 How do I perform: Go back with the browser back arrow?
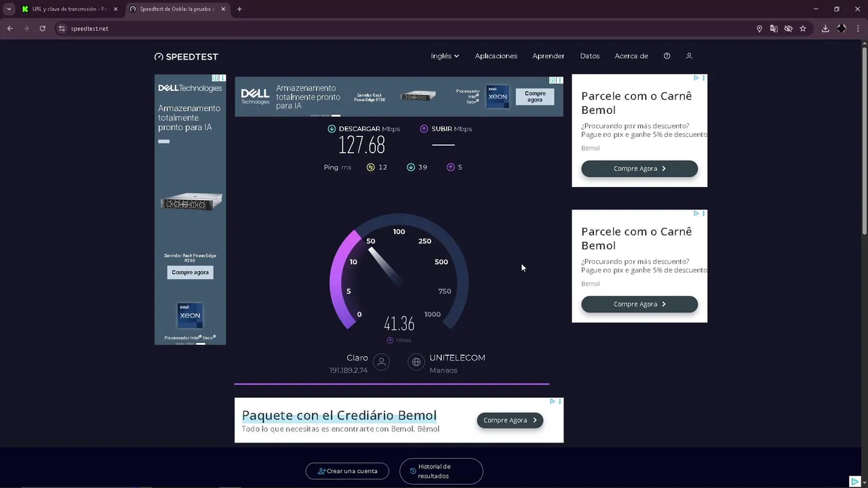(9, 28)
